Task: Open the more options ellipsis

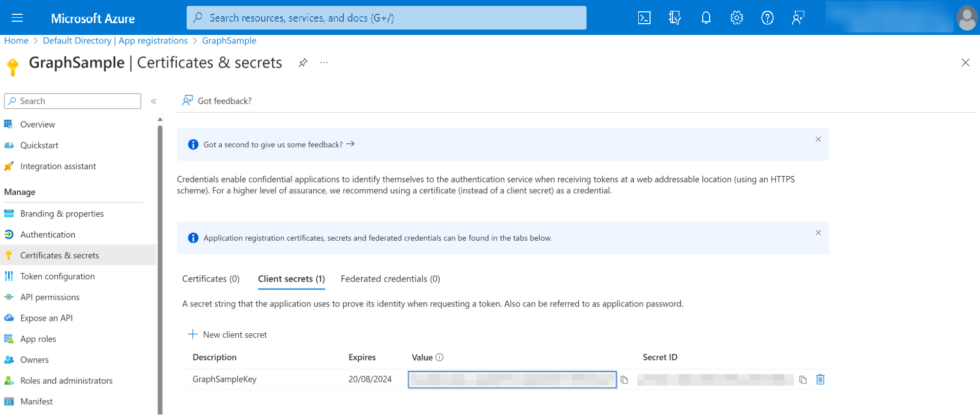Action: pyautogui.click(x=324, y=63)
